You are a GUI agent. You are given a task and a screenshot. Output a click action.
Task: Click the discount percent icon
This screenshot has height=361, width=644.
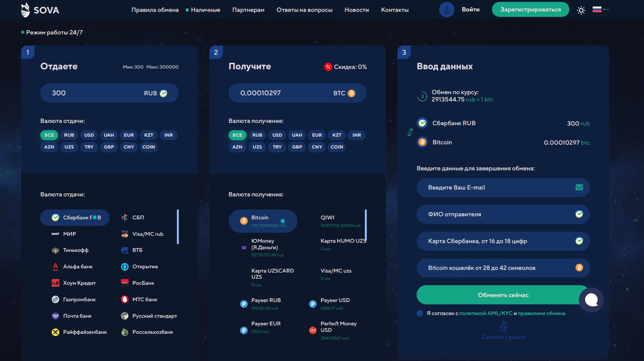click(x=328, y=67)
